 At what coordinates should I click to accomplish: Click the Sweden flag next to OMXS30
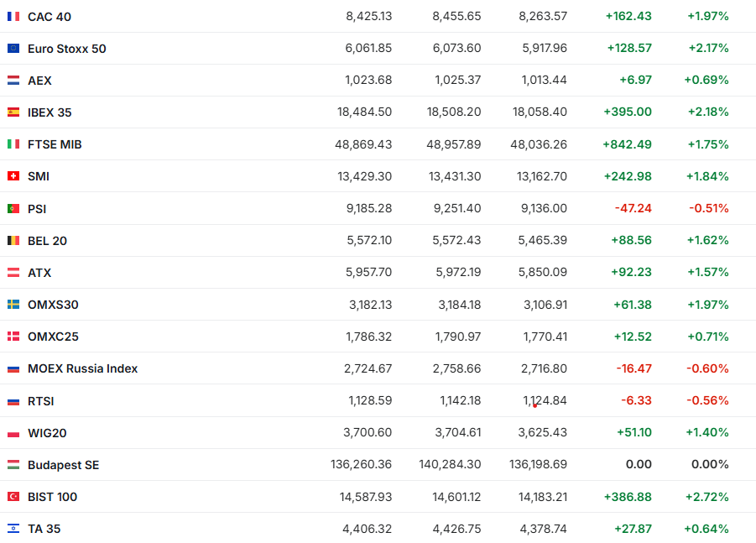coord(13,305)
